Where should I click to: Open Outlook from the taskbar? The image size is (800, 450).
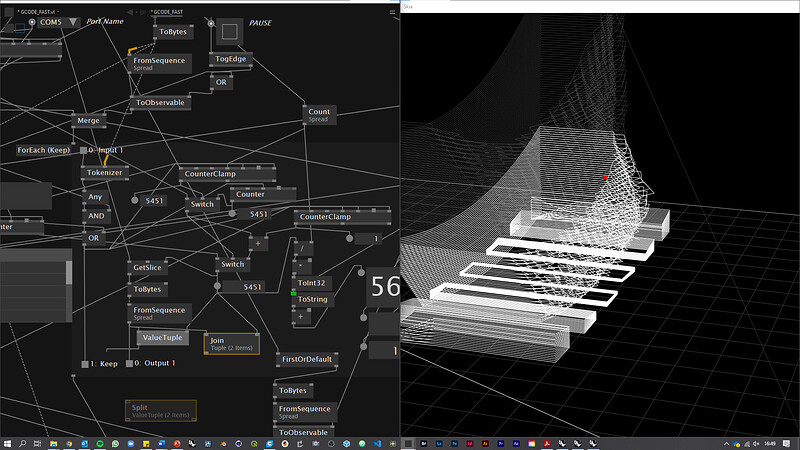(x=84, y=444)
